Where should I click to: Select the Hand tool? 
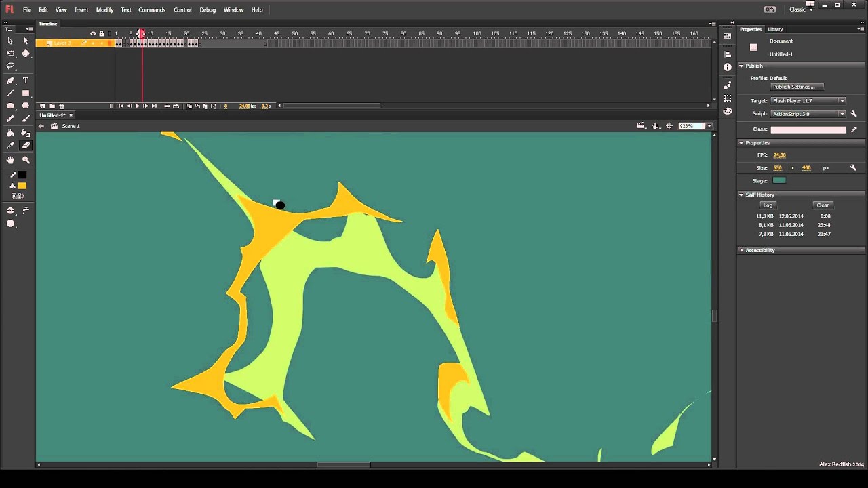[10, 160]
